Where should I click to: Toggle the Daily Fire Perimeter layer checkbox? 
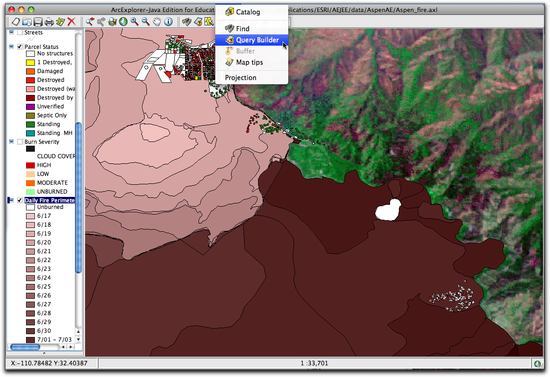tap(20, 200)
